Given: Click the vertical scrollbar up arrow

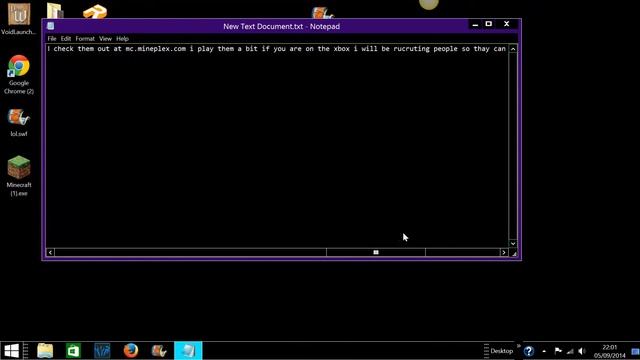Looking at the screenshot, I should coord(513,49).
